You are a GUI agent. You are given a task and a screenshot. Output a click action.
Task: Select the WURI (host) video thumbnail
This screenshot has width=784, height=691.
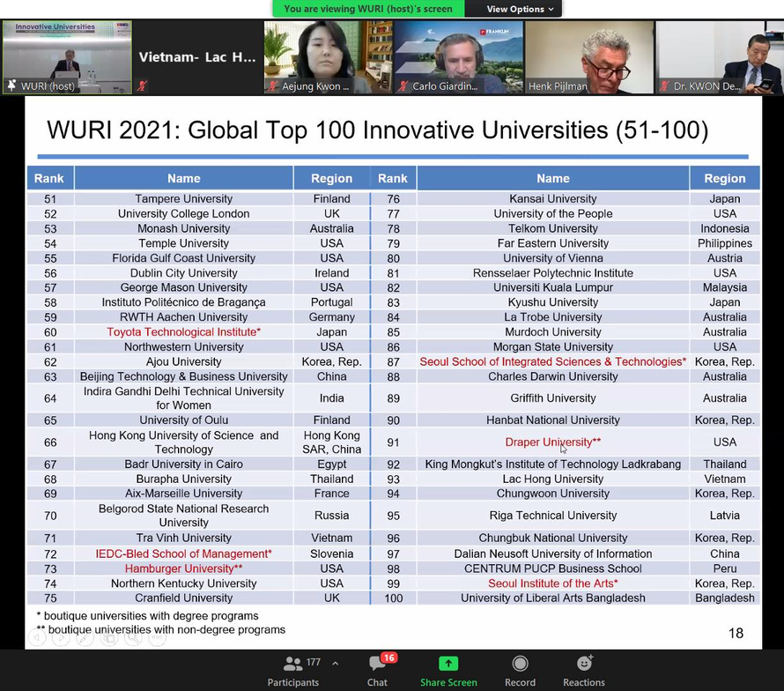point(67,57)
